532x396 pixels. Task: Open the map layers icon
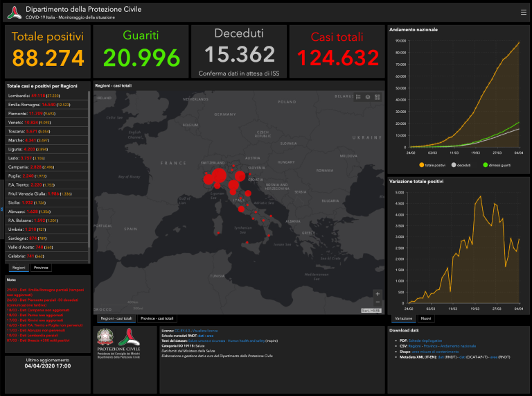pyautogui.click(x=368, y=97)
